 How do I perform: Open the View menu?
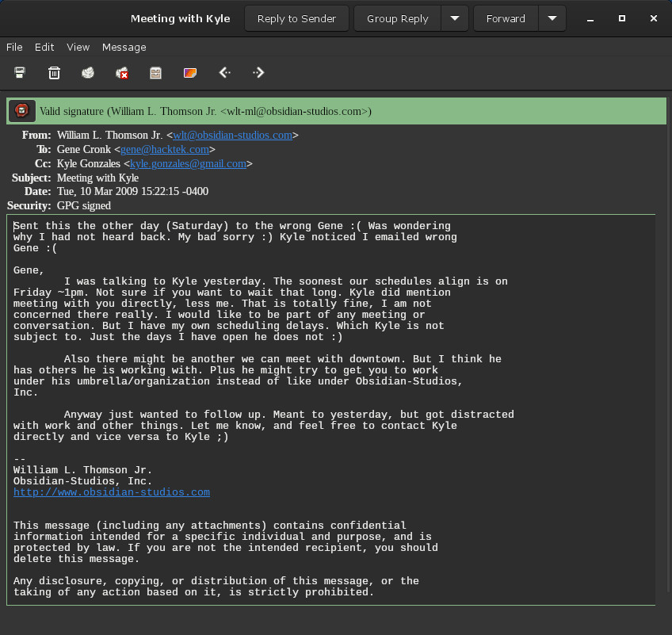78,48
